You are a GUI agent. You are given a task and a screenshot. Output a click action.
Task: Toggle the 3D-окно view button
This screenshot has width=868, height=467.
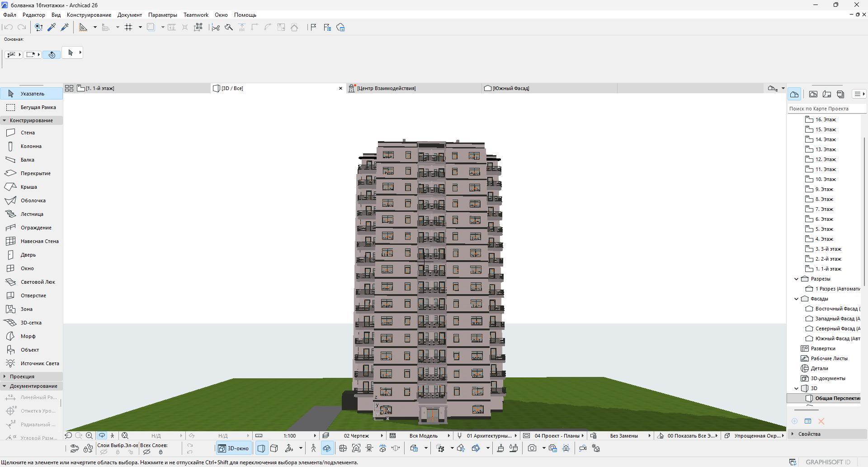(233, 448)
